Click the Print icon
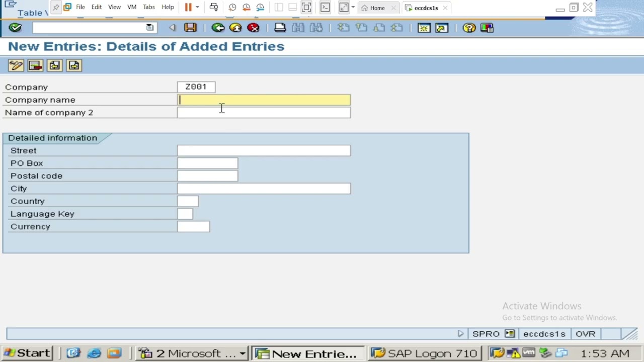The image size is (644, 362). click(280, 28)
